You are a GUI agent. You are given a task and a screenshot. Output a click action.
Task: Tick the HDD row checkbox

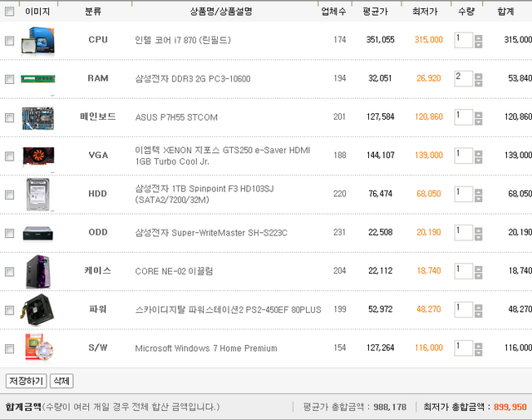[x=9, y=195]
